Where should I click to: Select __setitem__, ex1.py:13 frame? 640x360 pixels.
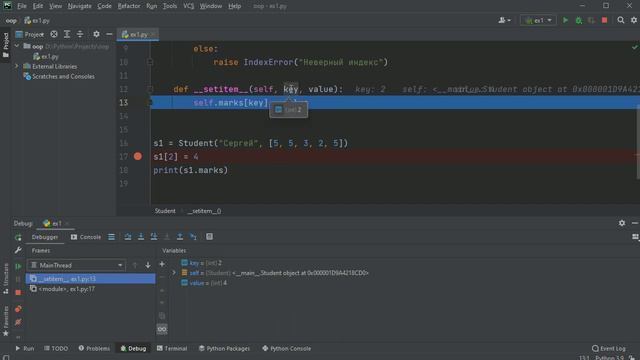tap(90, 279)
